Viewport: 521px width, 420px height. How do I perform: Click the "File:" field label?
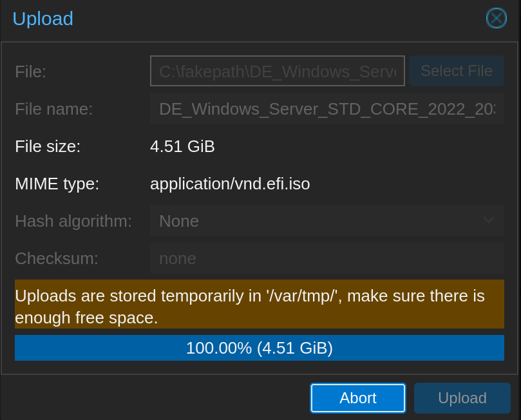[30, 72]
